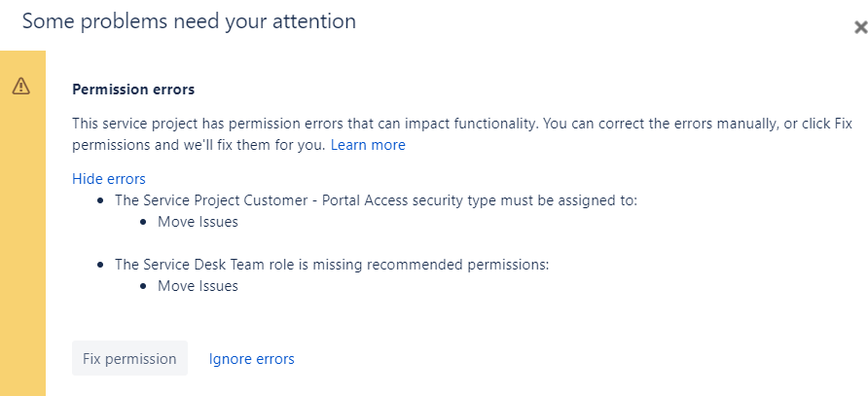
Task: Select the Service Desk Team role error line
Action: click(x=332, y=265)
